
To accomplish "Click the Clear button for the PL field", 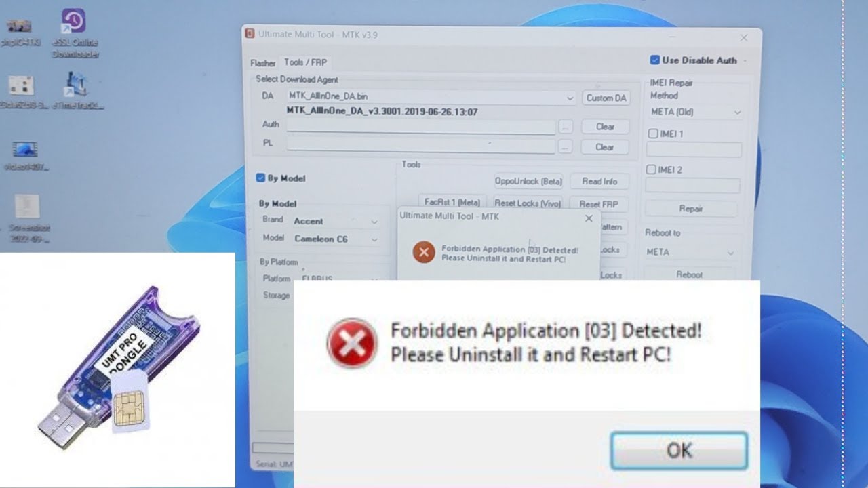I will coord(604,147).
